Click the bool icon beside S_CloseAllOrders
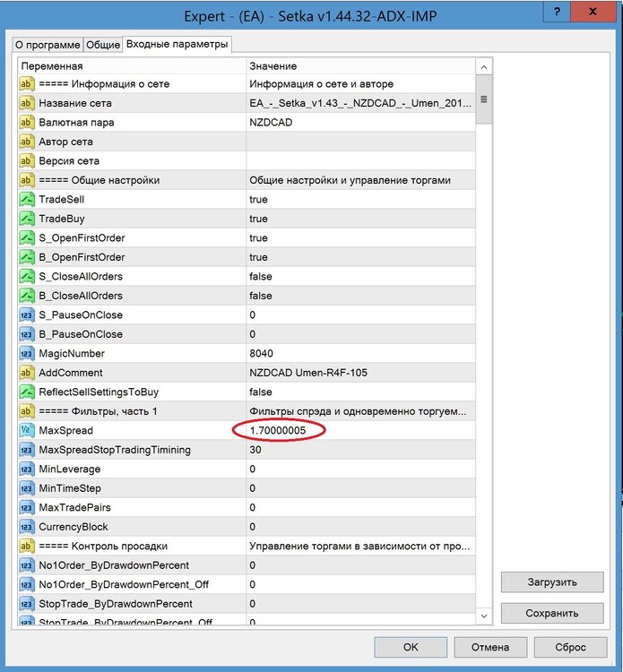Screen dimensions: 623x672 pos(26,277)
